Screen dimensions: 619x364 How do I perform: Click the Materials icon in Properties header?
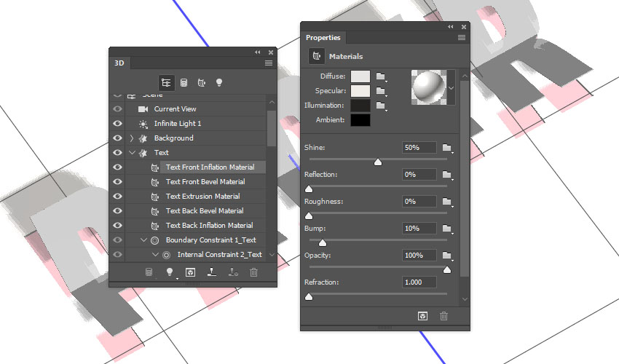pos(317,57)
